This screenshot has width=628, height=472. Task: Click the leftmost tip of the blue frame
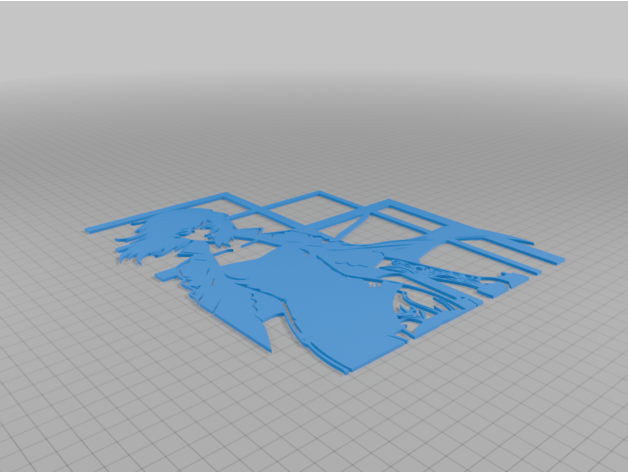[x=88, y=229]
